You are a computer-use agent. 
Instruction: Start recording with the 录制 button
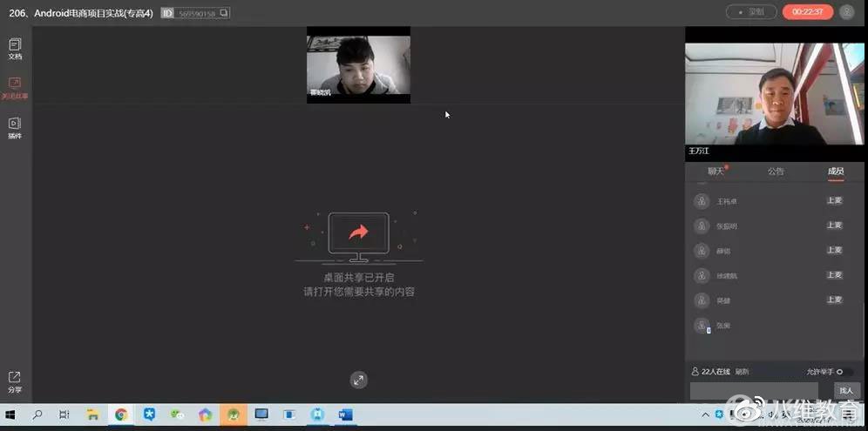(x=750, y=12)
